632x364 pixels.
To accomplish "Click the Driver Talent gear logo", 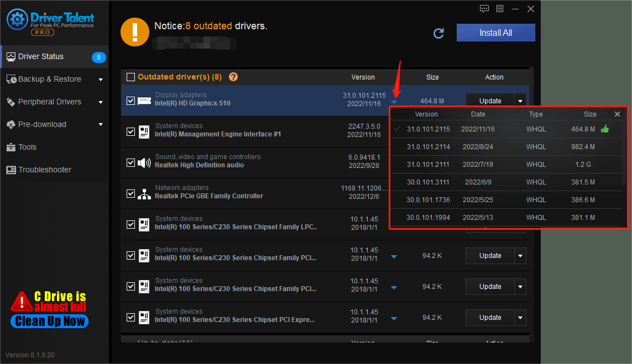I will coord(17,19).
